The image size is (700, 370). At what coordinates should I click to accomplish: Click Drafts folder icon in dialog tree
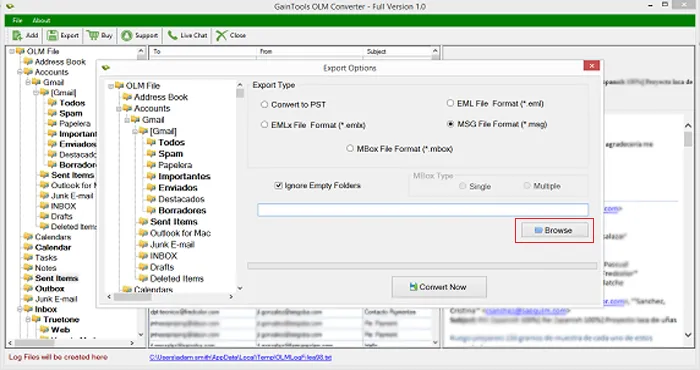pyautogui.click(x=143, y=267)
